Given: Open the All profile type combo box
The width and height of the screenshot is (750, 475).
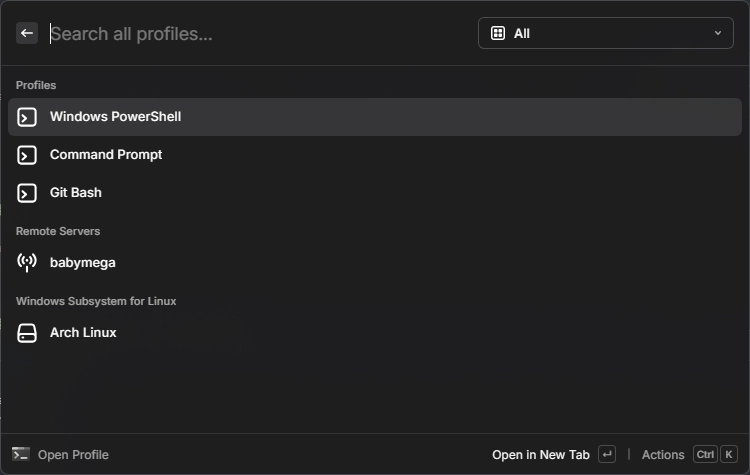Looking at the screenshot, I should (x=605, y=33).
